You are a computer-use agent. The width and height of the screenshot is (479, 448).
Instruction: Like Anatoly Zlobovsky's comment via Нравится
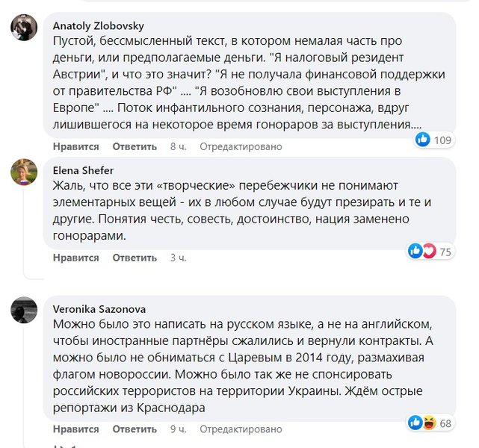point(75,147)
